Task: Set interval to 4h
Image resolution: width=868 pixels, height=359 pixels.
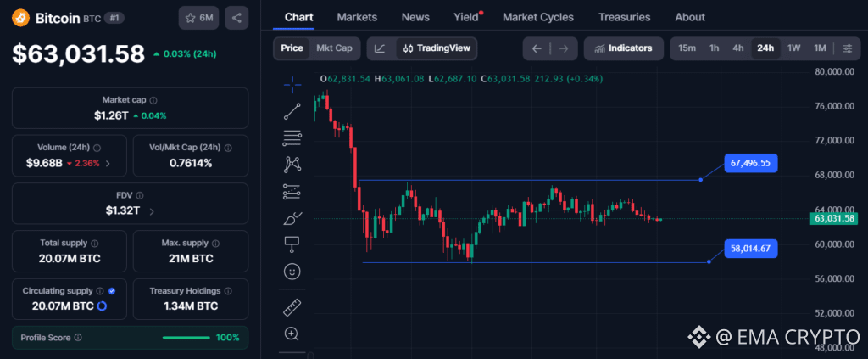Action: (738, 48)
